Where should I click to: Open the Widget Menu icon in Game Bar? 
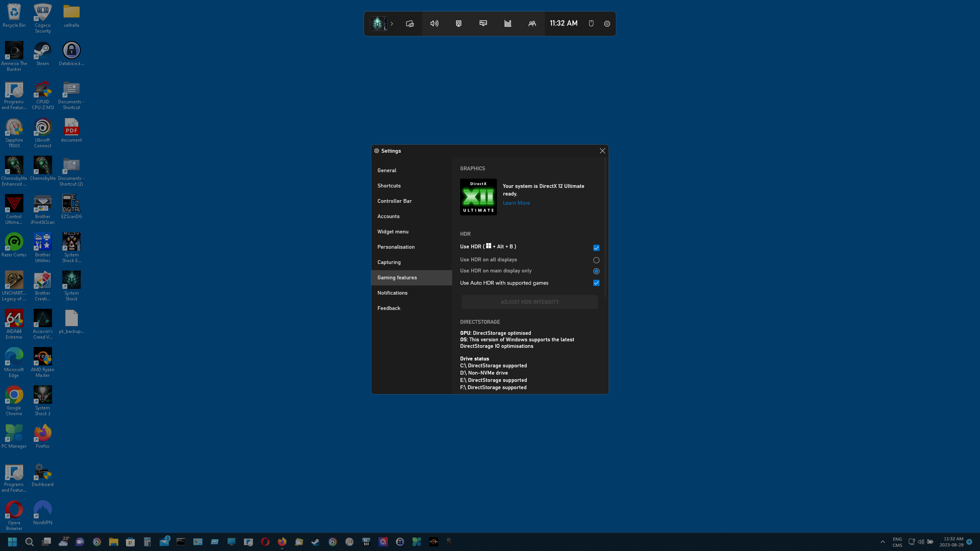[410, 24]
